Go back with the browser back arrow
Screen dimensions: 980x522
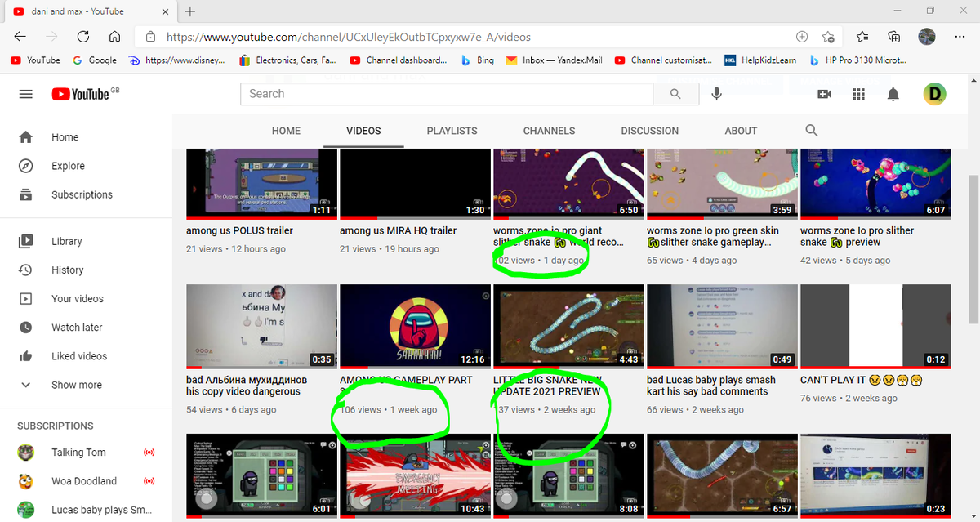(x=20, y=37)
